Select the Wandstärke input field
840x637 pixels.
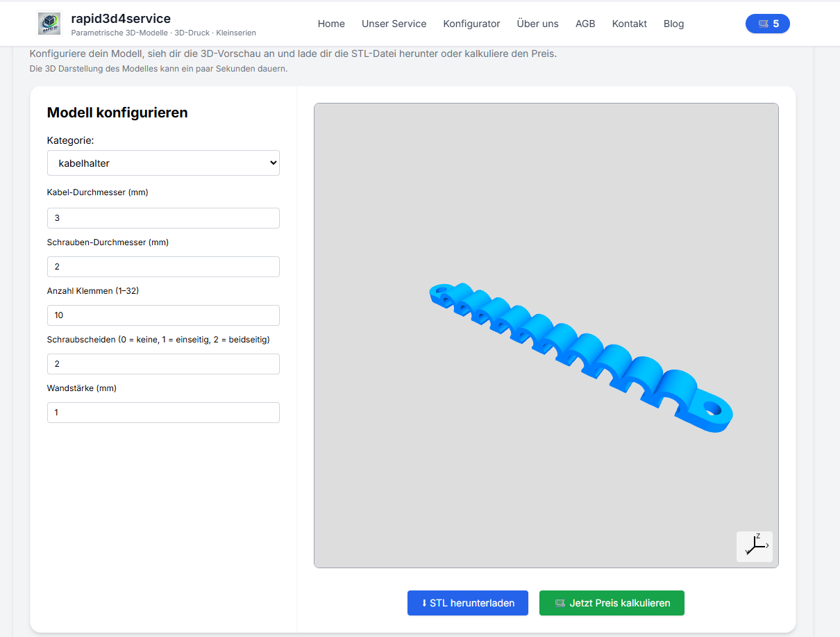click(x=163, y=412)
